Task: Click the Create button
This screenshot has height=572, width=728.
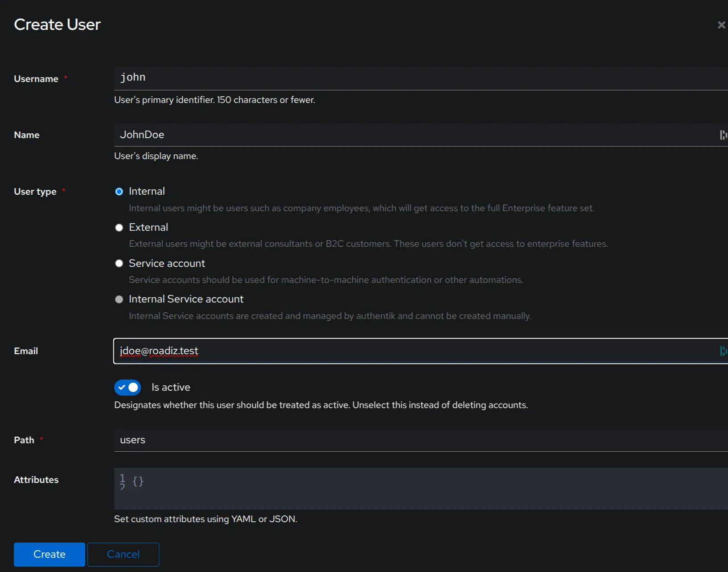Action: (49, 554)
